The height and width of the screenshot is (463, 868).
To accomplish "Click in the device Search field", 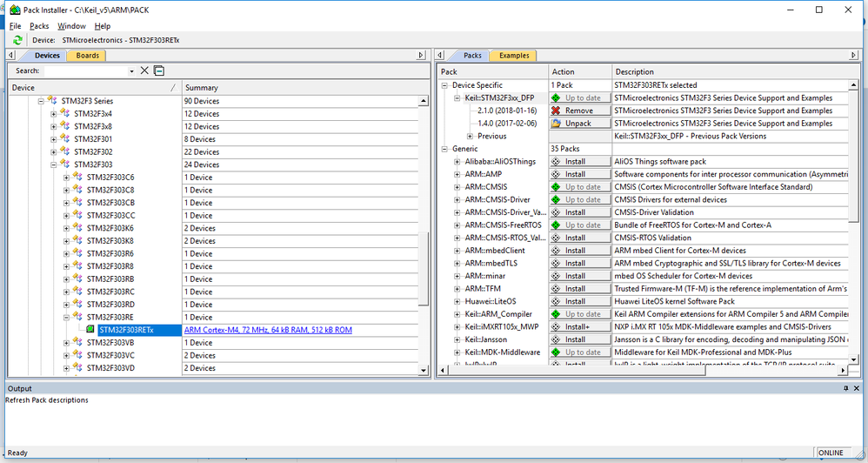I will 86,70.
